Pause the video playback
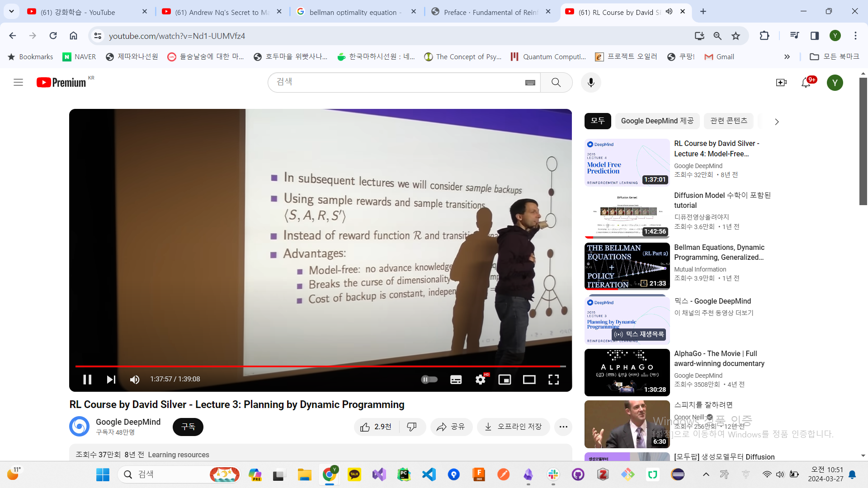The width and height of the screenshot is (868, 488). pos(87,380)
